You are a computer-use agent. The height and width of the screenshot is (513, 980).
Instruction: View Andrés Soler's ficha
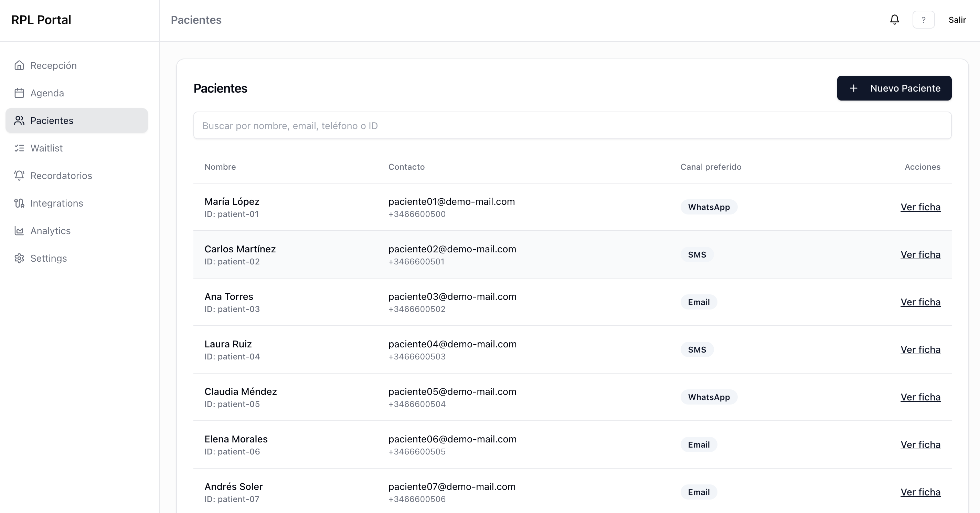click(920, 492)
